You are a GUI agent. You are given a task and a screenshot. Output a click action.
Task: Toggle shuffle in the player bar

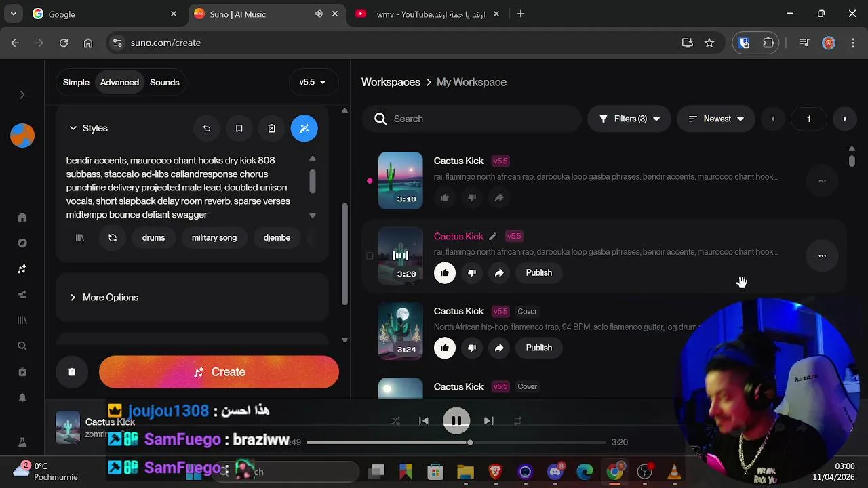[x=395, y=421]
